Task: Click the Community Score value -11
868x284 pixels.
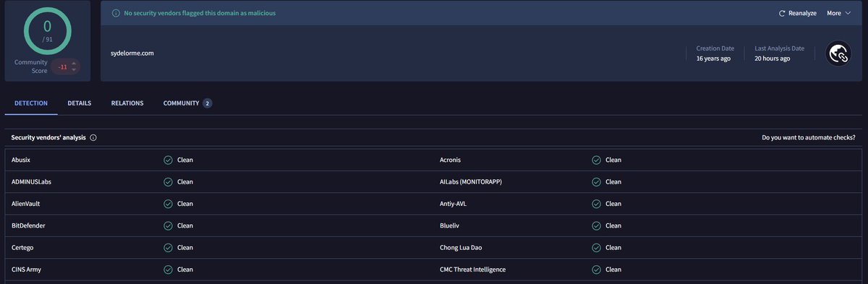Action: [63, 67]
